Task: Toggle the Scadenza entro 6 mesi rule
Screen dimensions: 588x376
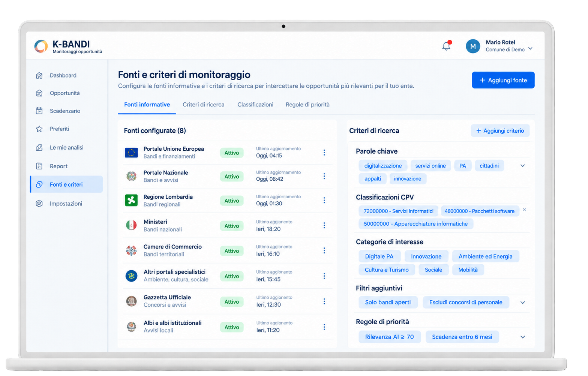Action: point(462,337)
